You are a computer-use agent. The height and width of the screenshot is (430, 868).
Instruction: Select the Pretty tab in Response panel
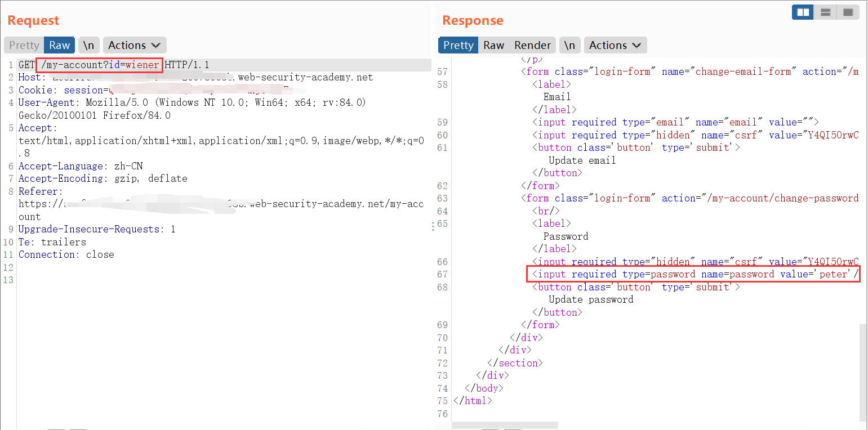click(x=458, y=45)
